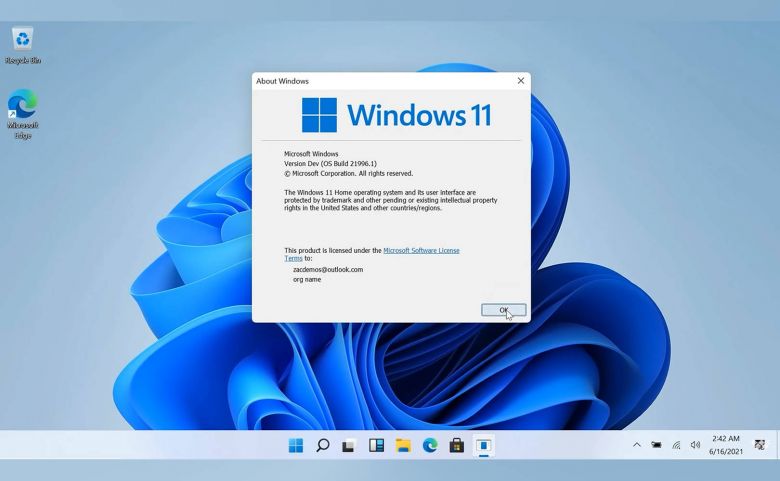The width and height of the screenshot is (780, 481).
Task: Open Microsoft Edge from taskbar
Action: pos(430,445)
